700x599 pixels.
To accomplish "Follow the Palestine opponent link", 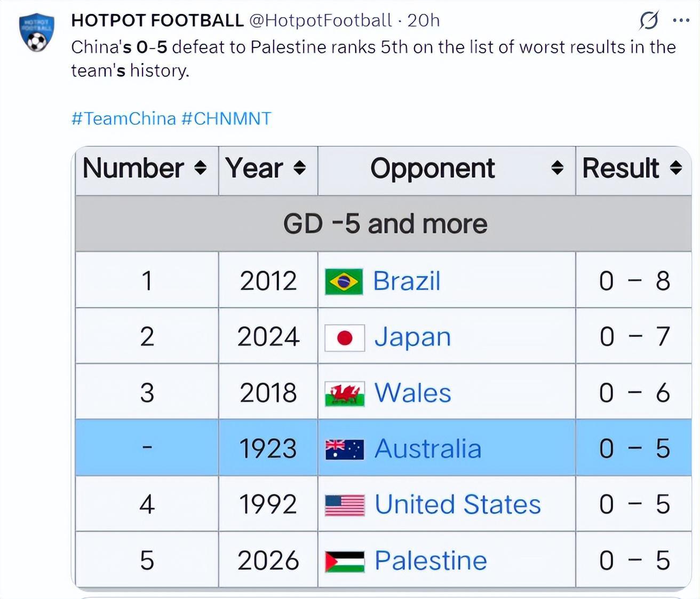I will point(431,561).
